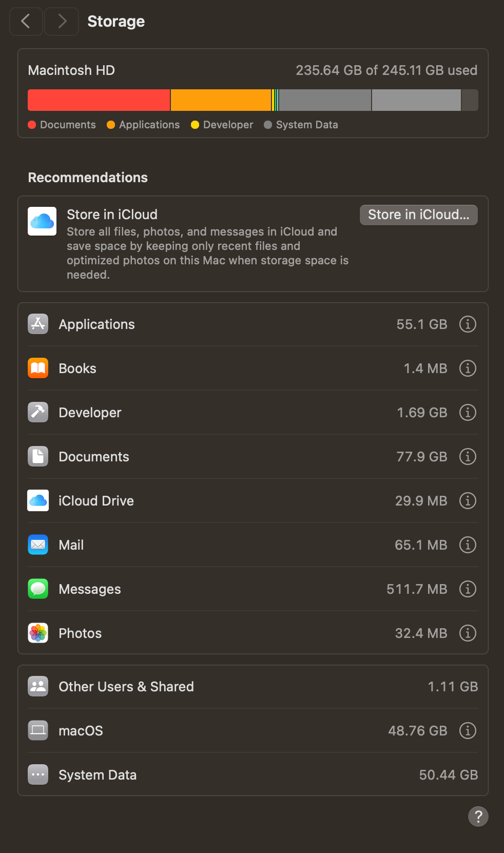Click the iCloud Drive info icon

click(468, 501)
